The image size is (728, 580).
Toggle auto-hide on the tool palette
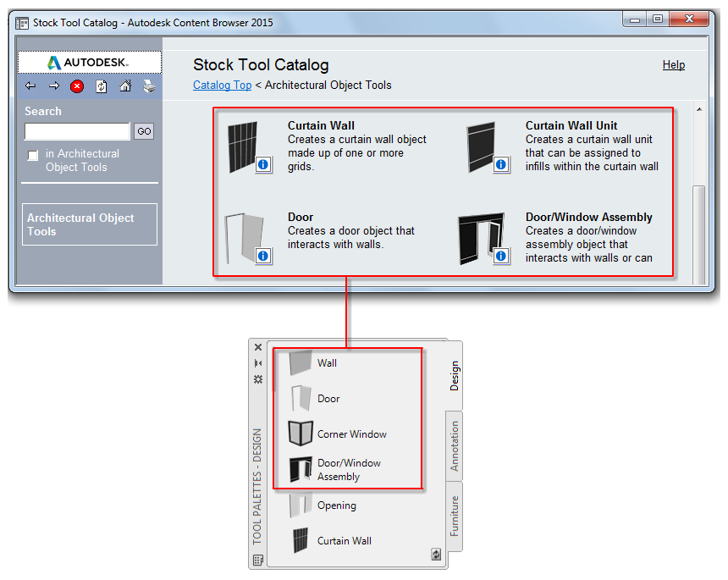pos(258,363)
